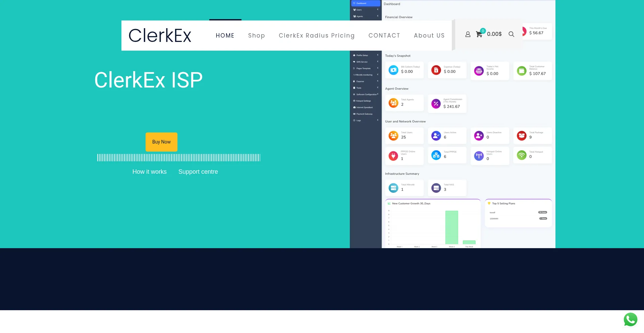Viewport: 644px width, 333px height.
Task: Open the CONTACT page
Action: coord(384,36)
